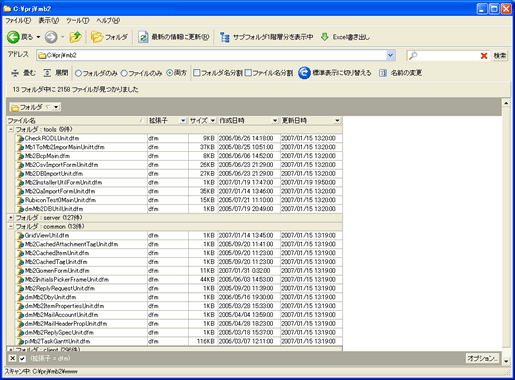Select 両方 radio option
The image size is (515, 380).
pyautogui.click(x=170, y=73)
